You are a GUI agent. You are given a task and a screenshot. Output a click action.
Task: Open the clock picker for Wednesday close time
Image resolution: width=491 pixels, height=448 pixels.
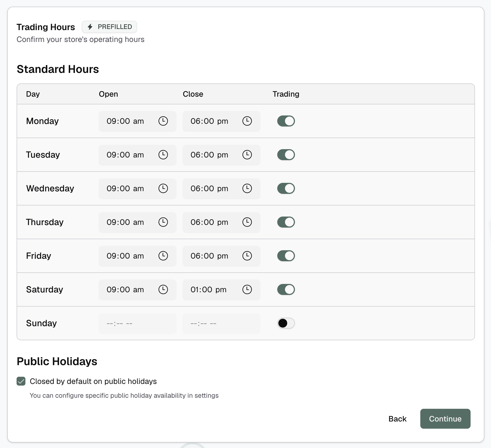click(247, 188)
